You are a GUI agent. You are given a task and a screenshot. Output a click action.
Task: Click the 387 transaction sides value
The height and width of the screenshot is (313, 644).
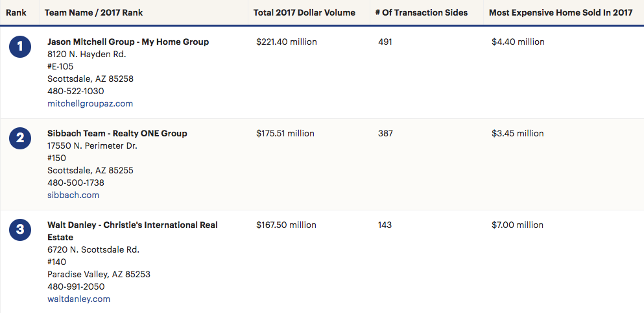tap(385, 134)
